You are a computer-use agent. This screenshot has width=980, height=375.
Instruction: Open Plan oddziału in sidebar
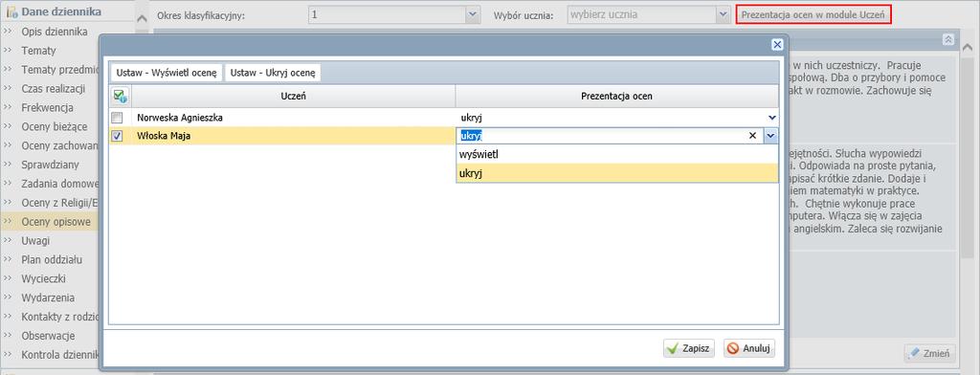coord(52,259)
